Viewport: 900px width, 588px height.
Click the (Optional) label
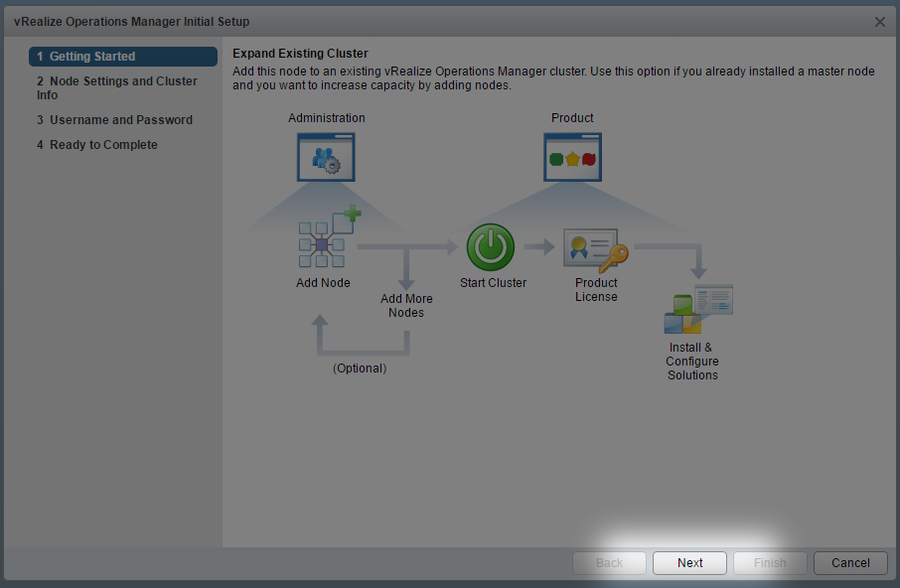click(360, 368)
